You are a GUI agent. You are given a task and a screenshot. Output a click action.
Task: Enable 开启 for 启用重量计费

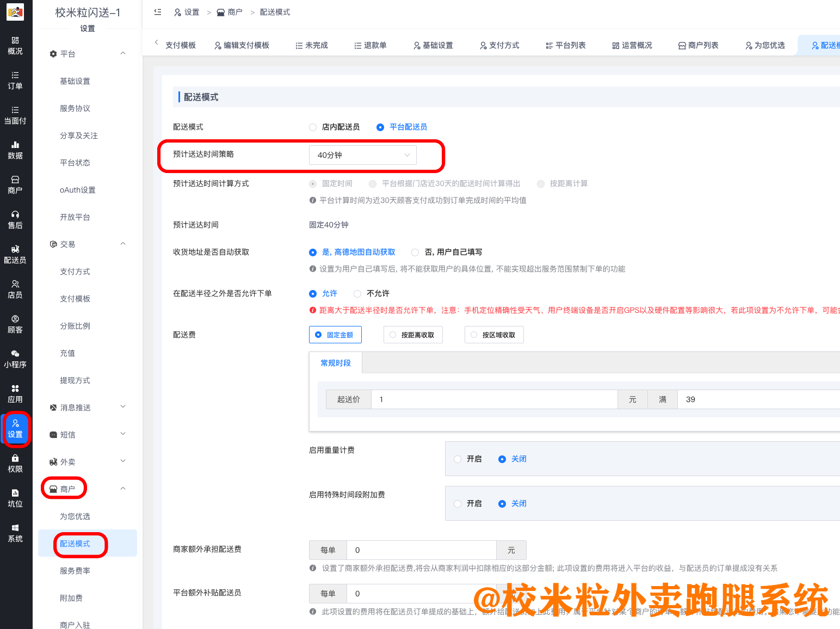(458, 459)
